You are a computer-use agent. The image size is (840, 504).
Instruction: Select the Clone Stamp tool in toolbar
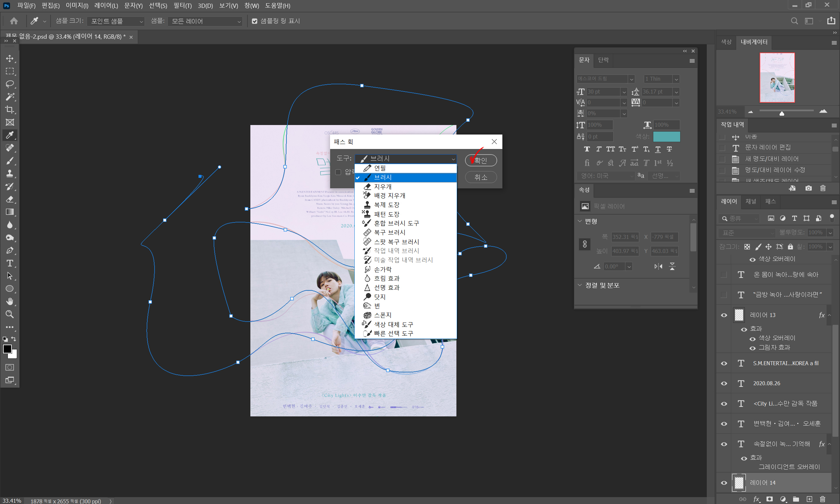10,174
